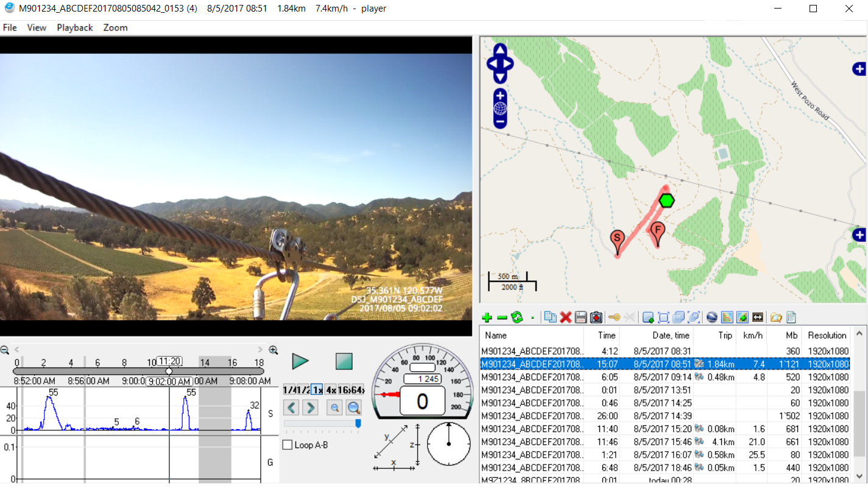
Task: Click the film strip with arrows icon
Action: pos(758,318)
